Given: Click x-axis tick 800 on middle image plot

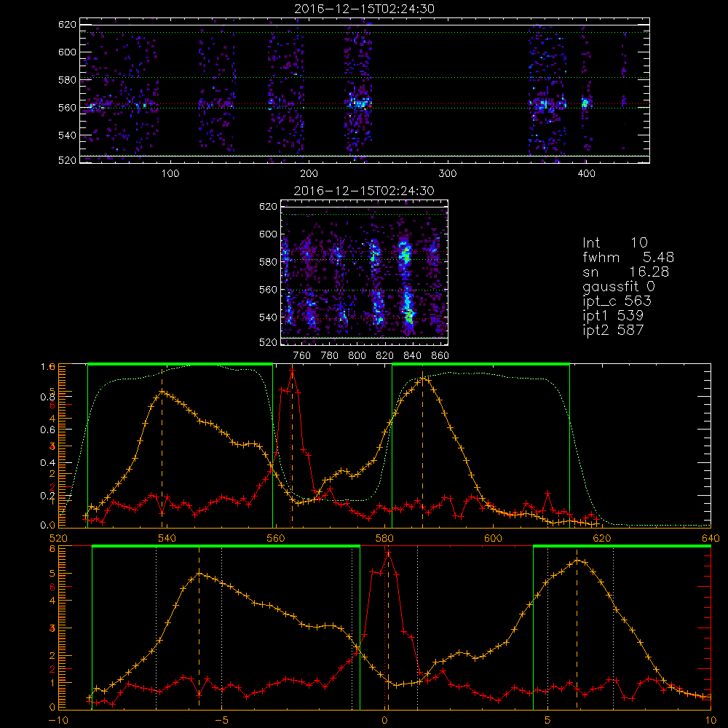Looking at the screenshot, I should point(357,356).
